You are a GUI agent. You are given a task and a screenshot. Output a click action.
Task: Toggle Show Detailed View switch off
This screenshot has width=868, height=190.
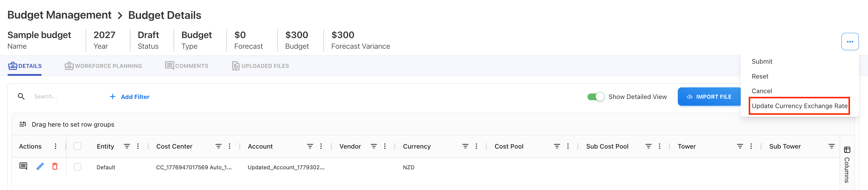point(596,97)
